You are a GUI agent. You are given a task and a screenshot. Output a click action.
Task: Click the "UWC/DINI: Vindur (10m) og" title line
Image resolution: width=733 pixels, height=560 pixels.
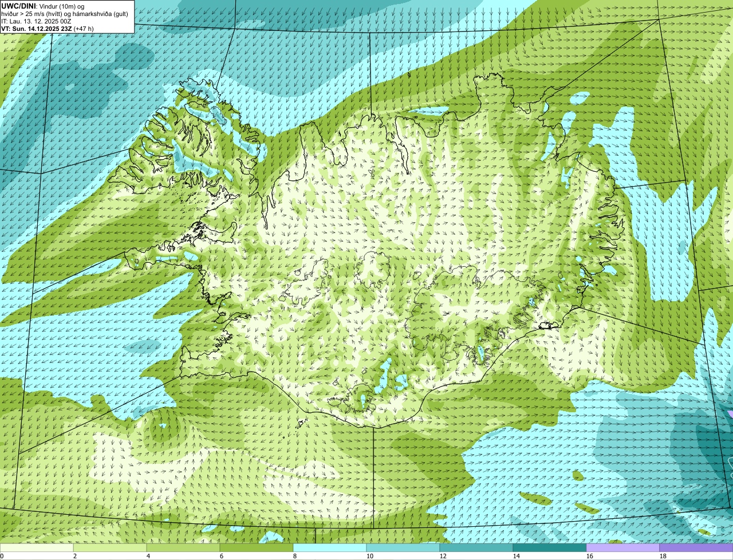click(42, 6)
